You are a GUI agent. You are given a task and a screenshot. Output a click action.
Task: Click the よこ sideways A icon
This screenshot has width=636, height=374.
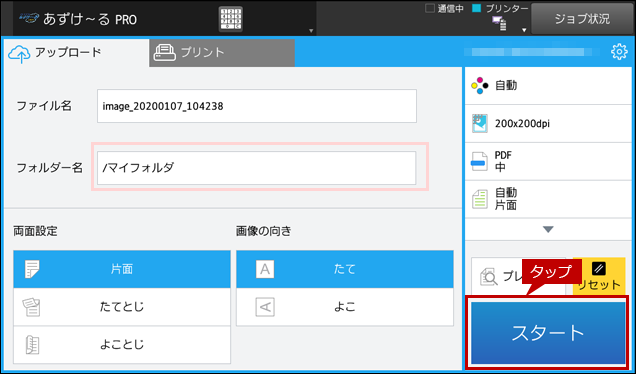click(x=265, y=307)
